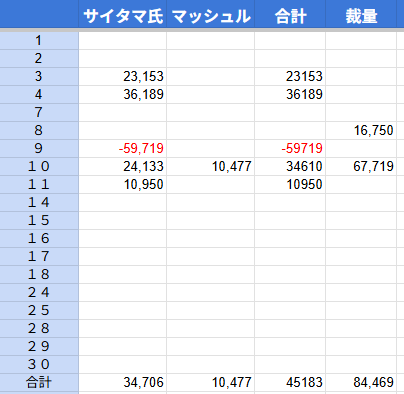
Task: Click cell with value 24,133
Action: coord(123,167)
